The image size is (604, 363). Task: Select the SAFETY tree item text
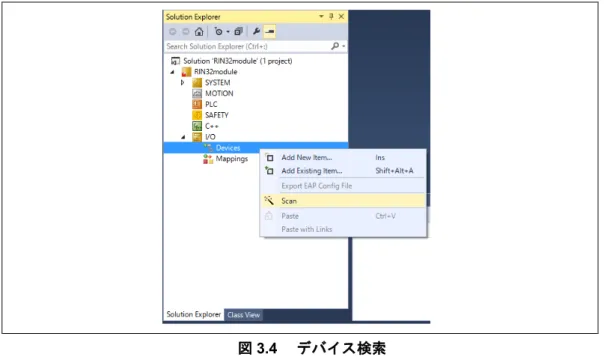click(216, 115)
